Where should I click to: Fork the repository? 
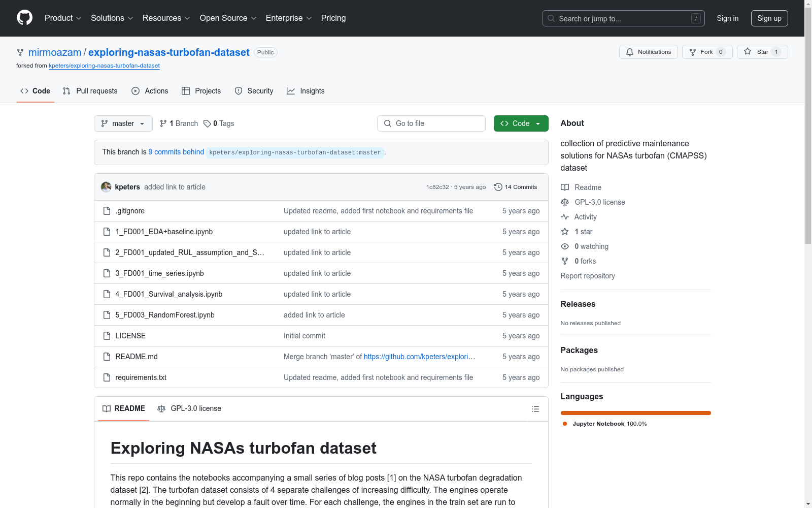[x=701, y=52]
